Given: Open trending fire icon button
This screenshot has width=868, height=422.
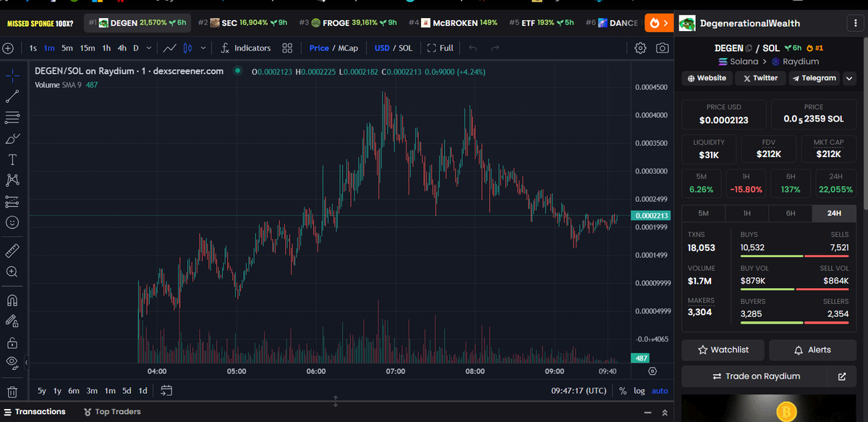Looking at the screenshot, I should coord(658,23).
